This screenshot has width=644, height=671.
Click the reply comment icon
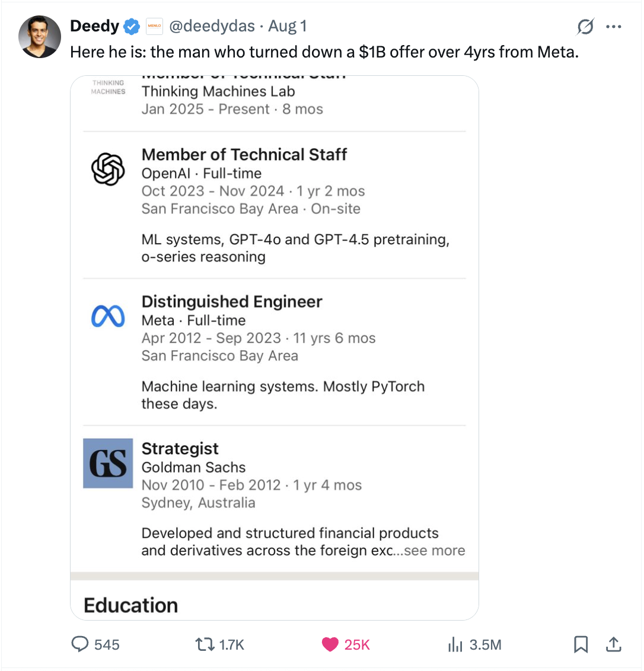pyautogui.click(x=79, y=644)
